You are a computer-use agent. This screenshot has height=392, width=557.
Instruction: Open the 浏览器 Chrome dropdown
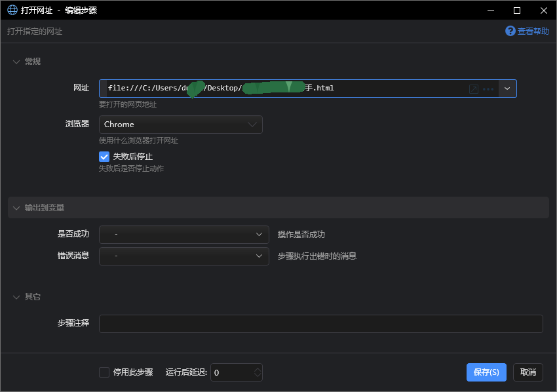[x=180, y=125]
